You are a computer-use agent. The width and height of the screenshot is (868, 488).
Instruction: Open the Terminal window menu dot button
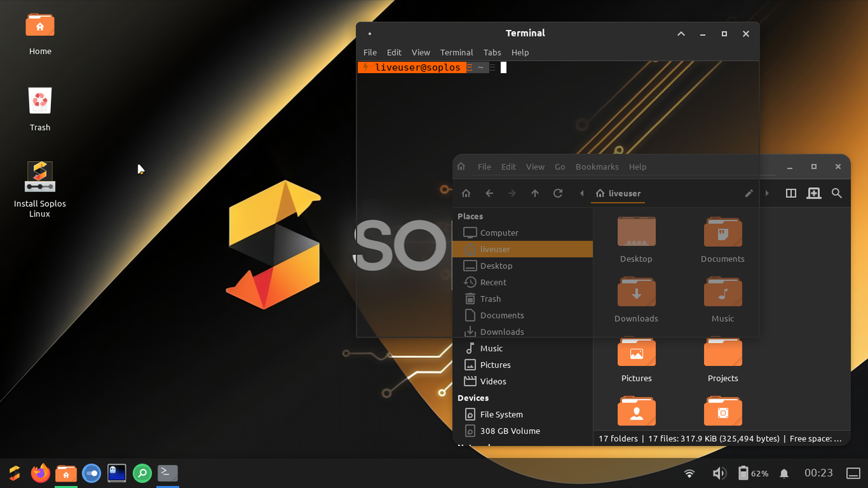click(370, 34)
